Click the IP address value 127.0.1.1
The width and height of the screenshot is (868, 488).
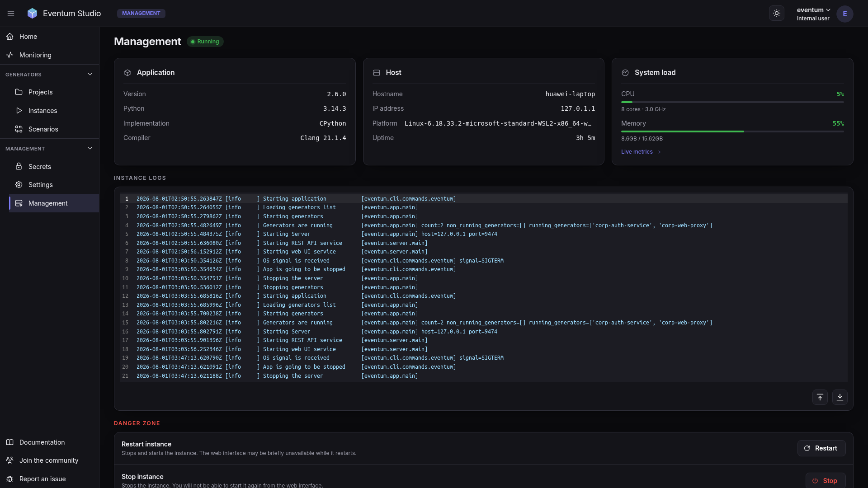[578, 108]
